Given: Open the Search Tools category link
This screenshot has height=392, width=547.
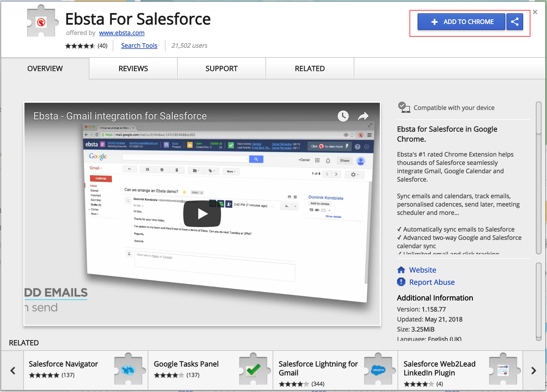Looking at the screenshot, I should [139, 46].
